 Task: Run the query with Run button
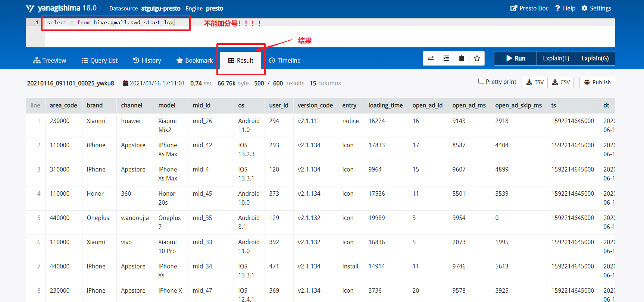point(516,58)
